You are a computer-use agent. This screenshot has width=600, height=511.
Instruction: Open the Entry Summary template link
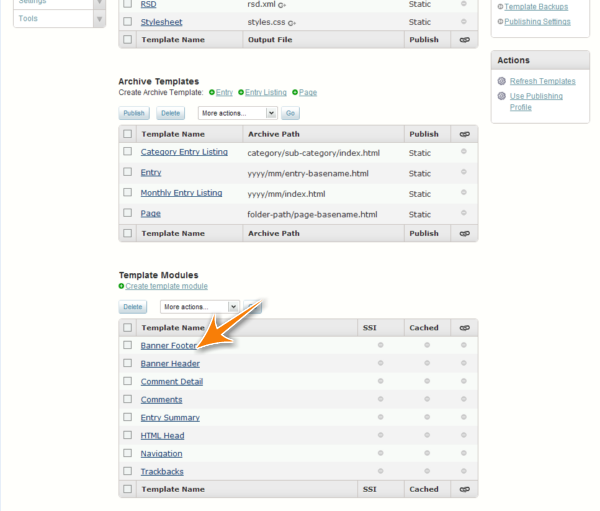pyautogui.click(x=170, y=418)
